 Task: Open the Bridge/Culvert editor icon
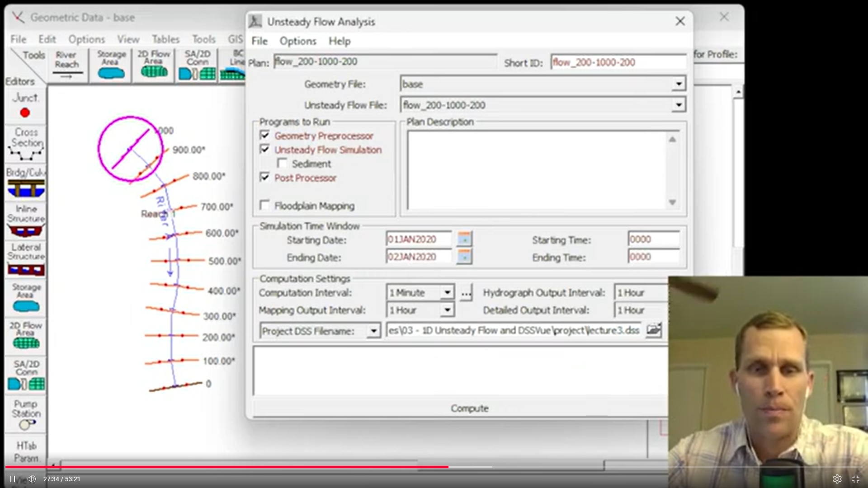[x=26, y=188]
